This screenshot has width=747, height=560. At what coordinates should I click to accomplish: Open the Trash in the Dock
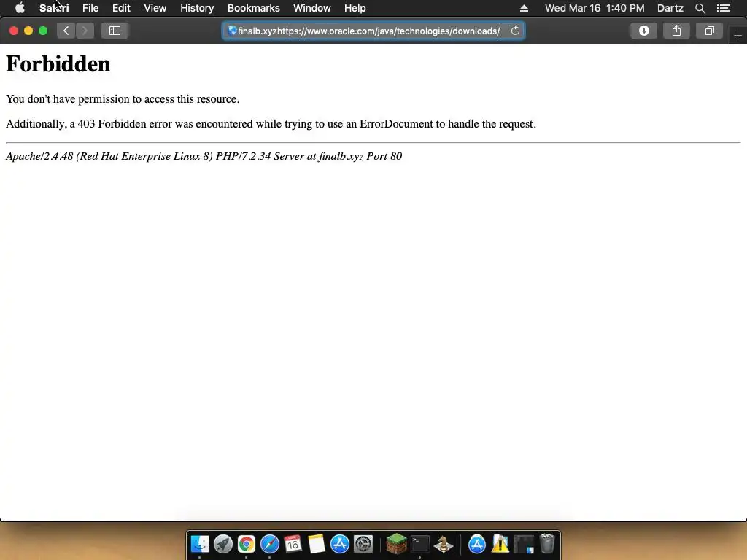[547, 544]
